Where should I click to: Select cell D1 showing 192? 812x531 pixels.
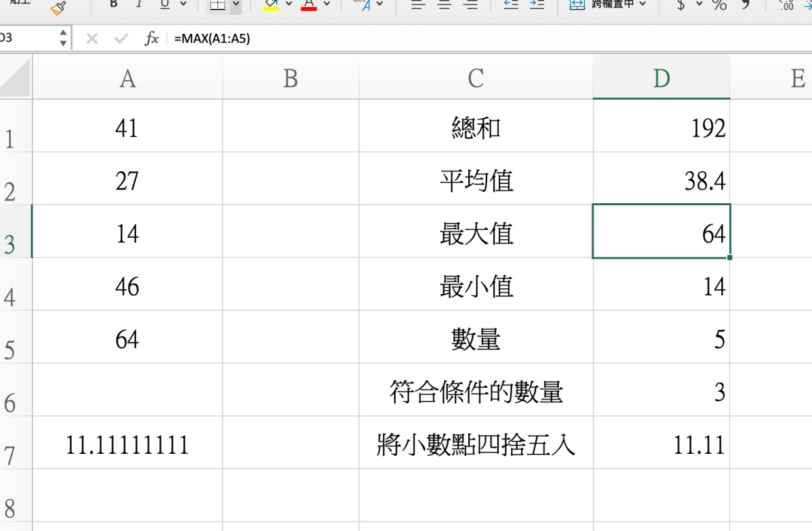tap(662, 126)
